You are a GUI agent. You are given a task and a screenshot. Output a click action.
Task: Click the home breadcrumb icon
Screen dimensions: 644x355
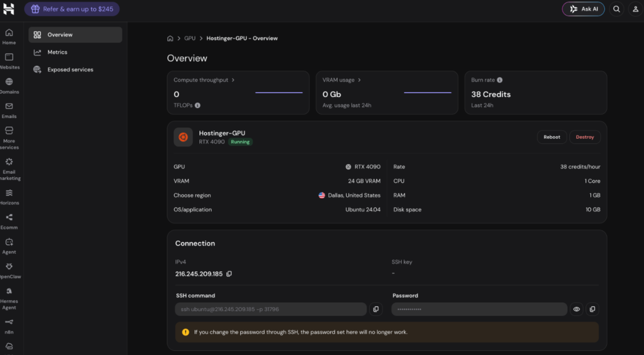click(170, 38)
